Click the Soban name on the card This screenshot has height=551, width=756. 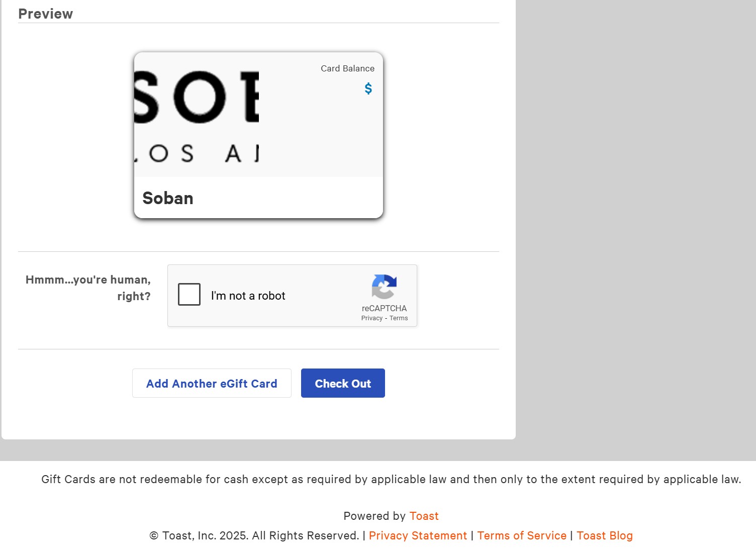(x=168, y=198)
